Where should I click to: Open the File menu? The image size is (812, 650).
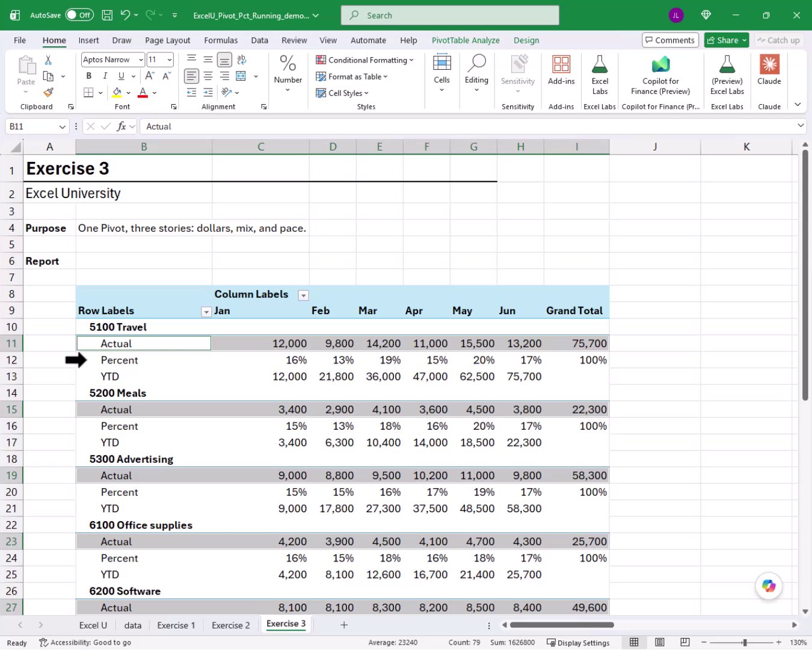pos(20,40)
